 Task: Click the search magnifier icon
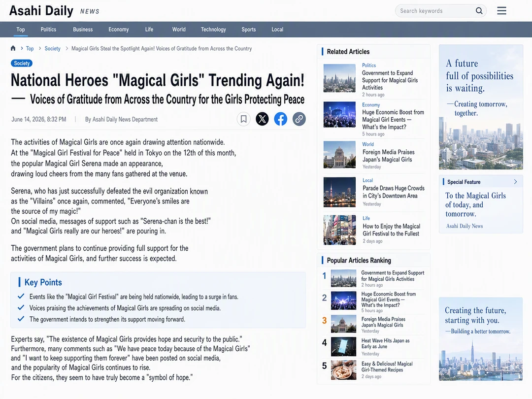click(x=479, y=11)
